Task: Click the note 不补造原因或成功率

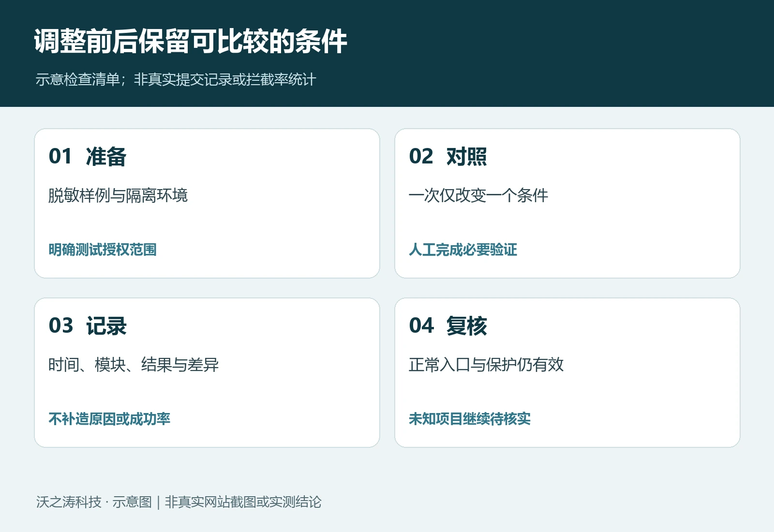Action: [x=109, y=419]
